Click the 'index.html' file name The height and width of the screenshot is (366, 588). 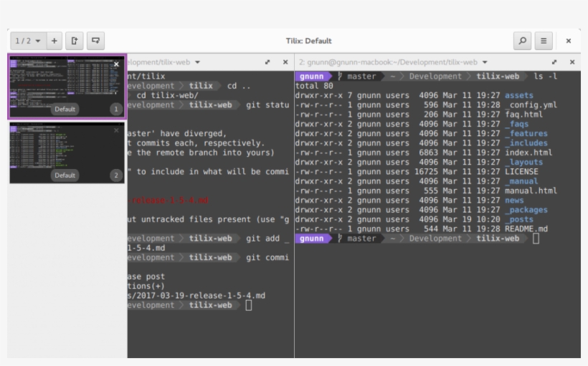point(528,153)
